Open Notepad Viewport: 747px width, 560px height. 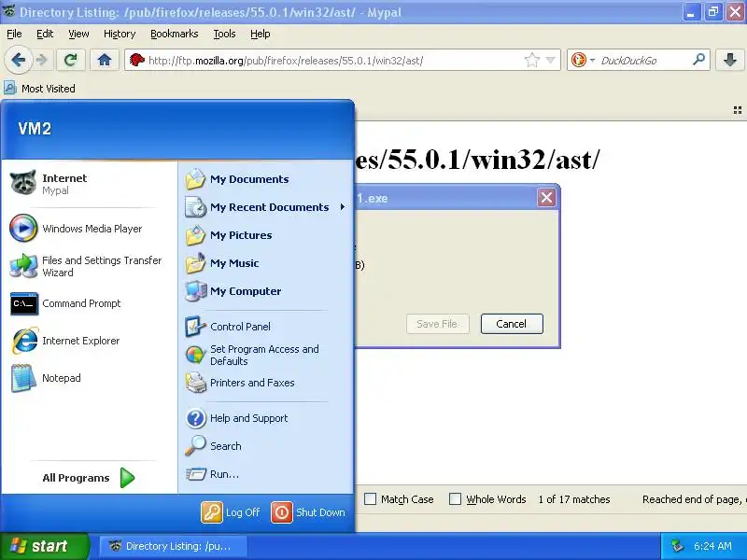(90, 378)
